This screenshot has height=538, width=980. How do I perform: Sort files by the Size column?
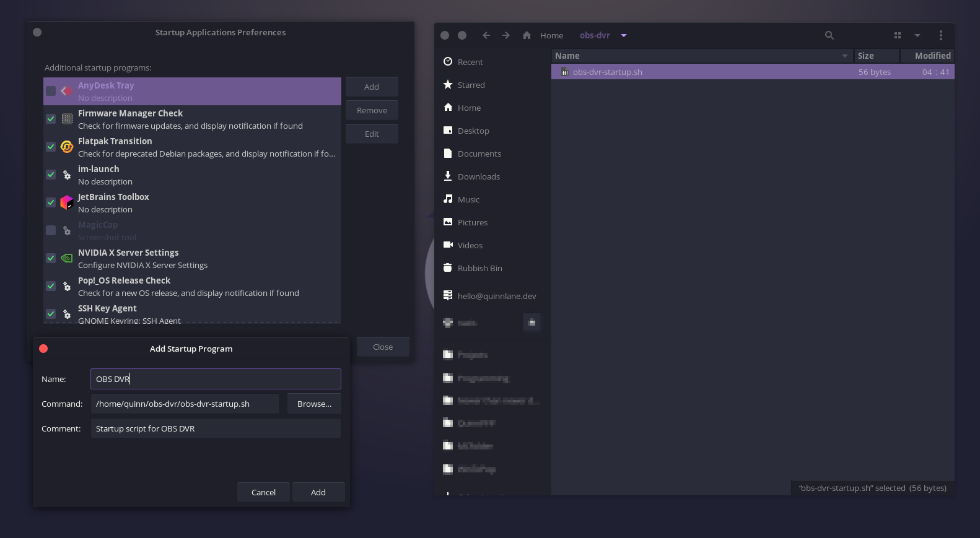tap(876, 56)
